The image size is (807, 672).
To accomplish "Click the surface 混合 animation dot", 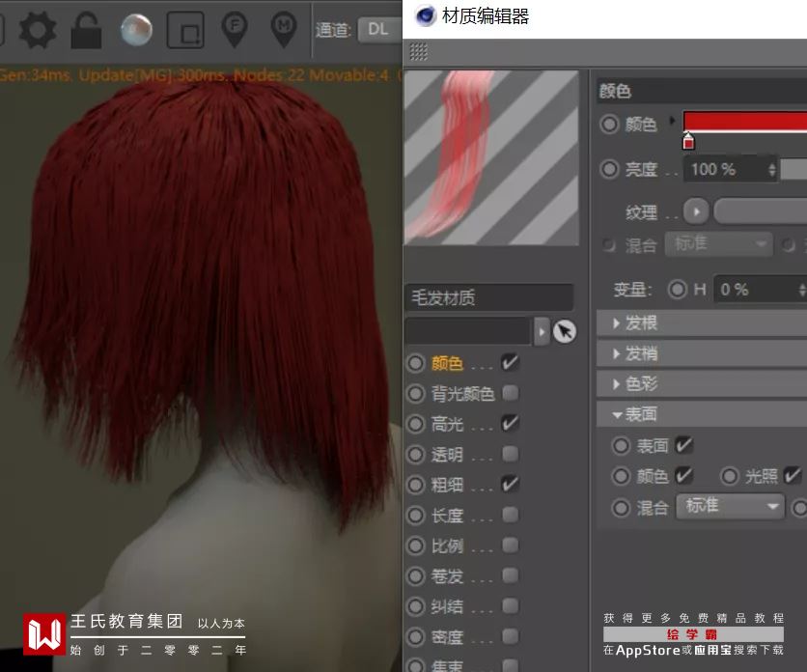I will [621, 508].
